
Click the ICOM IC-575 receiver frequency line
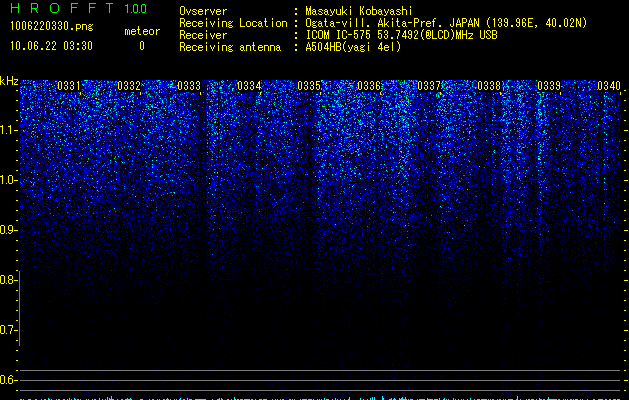(x=401, y=35)
